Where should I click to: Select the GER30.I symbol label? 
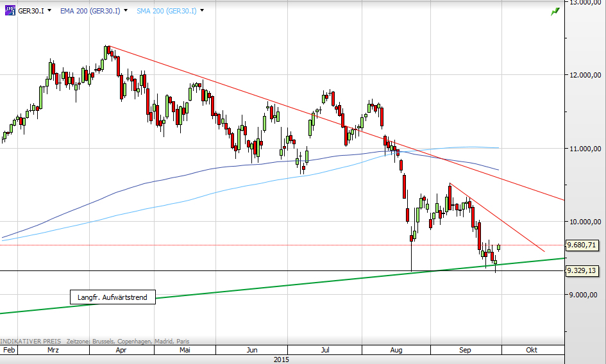tap(31, 11)
